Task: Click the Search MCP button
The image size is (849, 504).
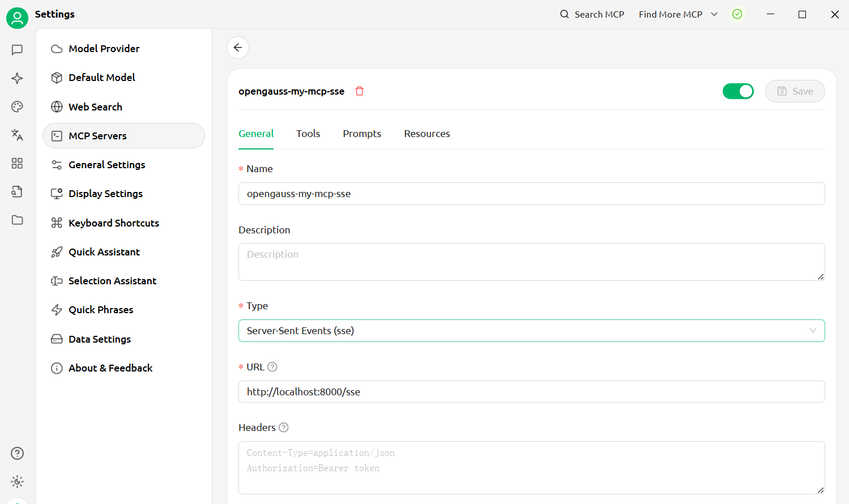Action: point(592,14)
